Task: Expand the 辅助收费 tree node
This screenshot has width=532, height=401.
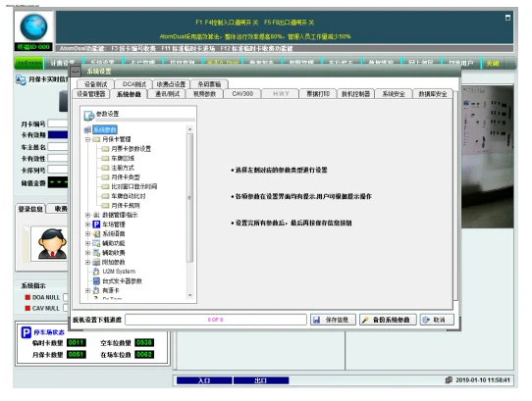Action: tap(87, 253)
